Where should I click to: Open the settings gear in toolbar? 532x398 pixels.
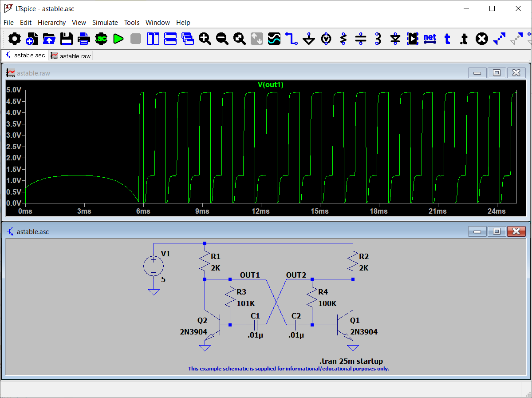click(x=15, y=39)
